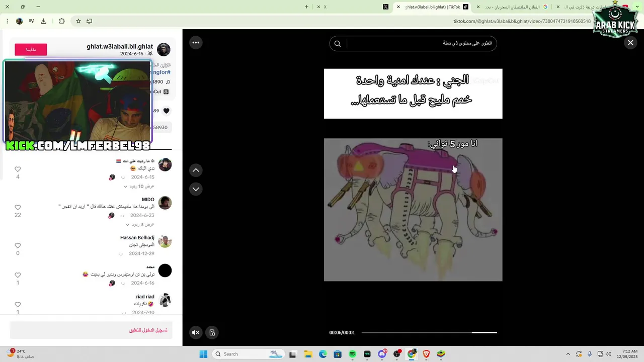Toggle the floating player icon beside mute
Viewport: 644px width, 362px height.
point(212,332)
